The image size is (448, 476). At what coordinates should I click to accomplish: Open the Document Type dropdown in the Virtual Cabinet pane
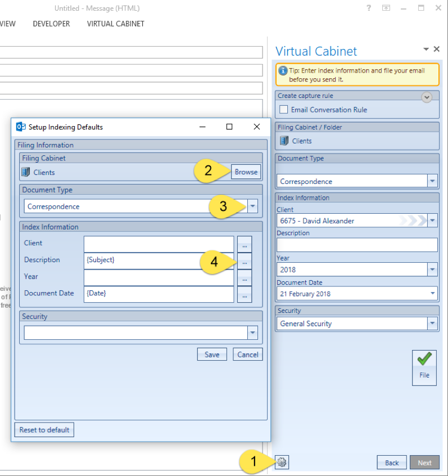click(432, 181)
